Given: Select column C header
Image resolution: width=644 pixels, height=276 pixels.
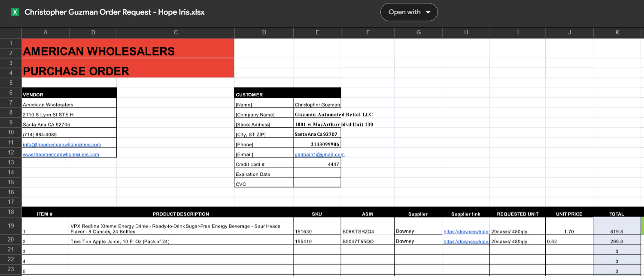Looking at the screenshot, I should (x=176, y=32).
